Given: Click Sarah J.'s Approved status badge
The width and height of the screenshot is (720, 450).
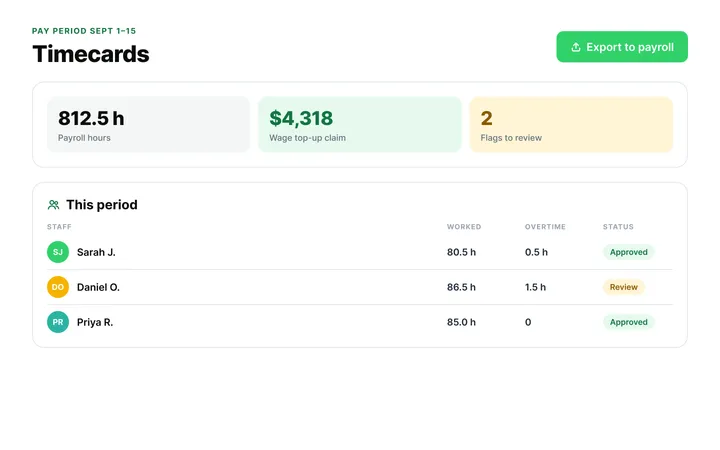Looking at the screenshot, I should pos(629,252).
